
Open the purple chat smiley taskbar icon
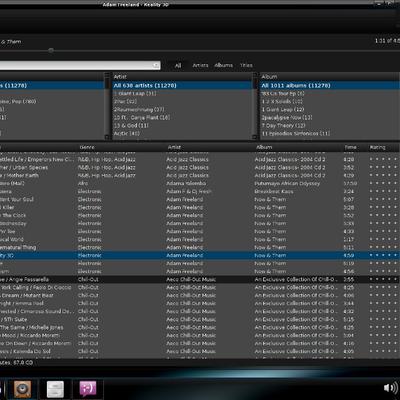(88, 389)
